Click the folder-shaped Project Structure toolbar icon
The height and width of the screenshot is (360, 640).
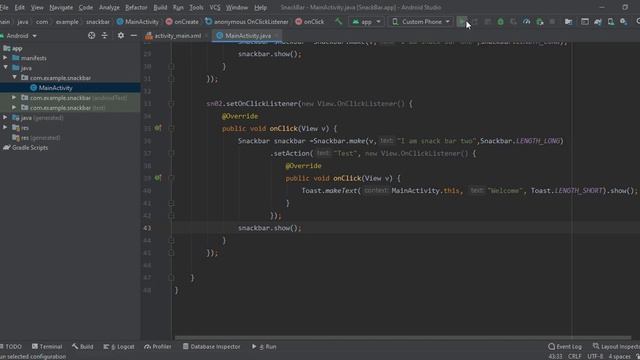pos(568,22)
